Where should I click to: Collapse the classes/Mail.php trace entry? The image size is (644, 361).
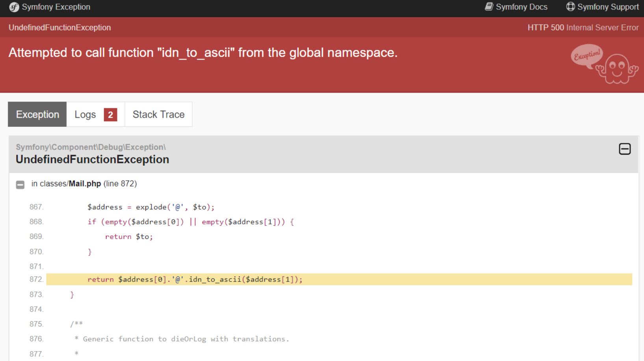(20, 185)
